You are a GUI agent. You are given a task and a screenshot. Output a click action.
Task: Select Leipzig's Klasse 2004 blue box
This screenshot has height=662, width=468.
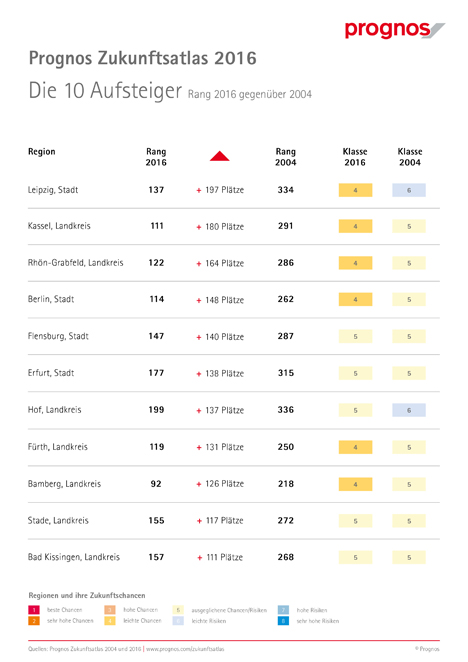[x=409, y=190]
